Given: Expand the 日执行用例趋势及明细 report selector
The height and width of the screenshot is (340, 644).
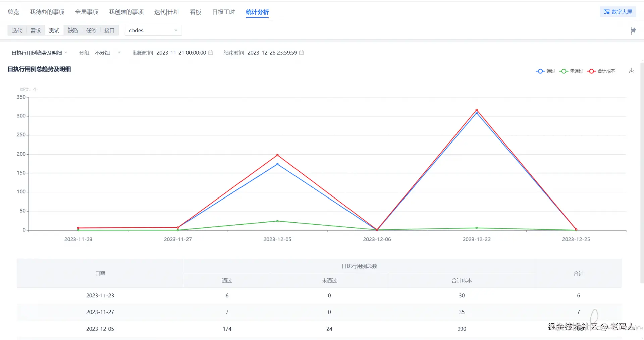Looking at the screenshot, I should click(39, 53).
